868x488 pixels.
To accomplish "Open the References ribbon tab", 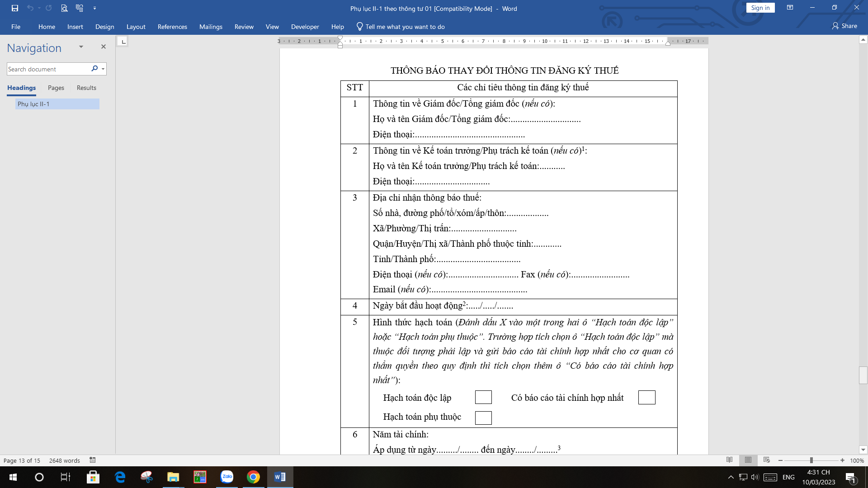I will pos(172,27).
